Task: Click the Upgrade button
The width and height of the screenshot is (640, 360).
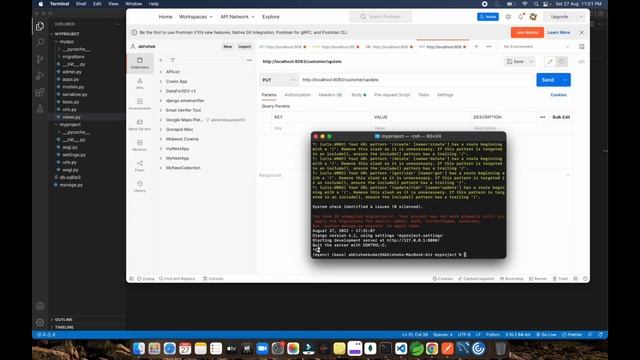Action: coord(559,17)
